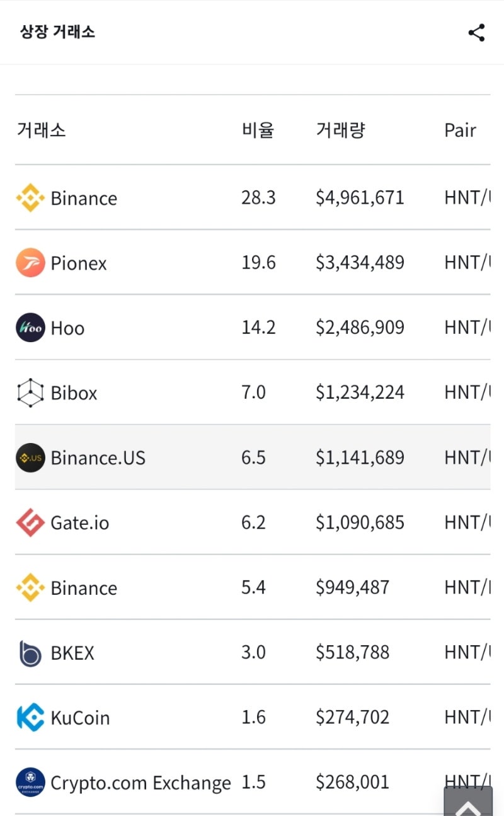Open the Gate.io exchange name link
The image size is (504, 816).
pyautogui.click(x=80, y=522)
